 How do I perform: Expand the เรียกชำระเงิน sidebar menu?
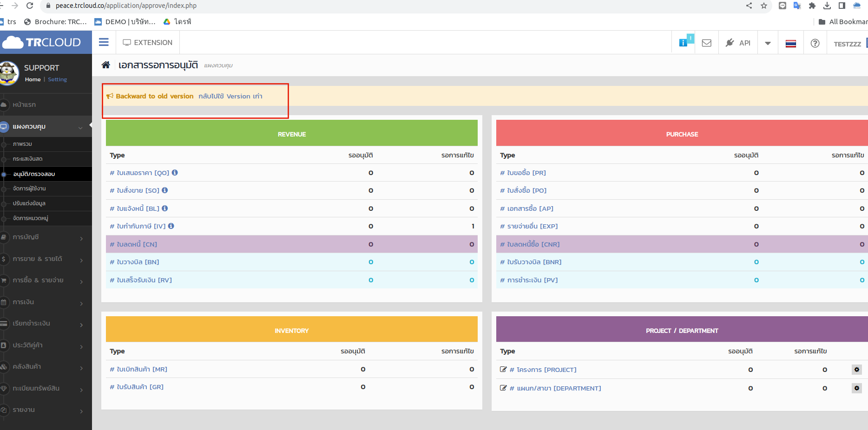(46, 323)
